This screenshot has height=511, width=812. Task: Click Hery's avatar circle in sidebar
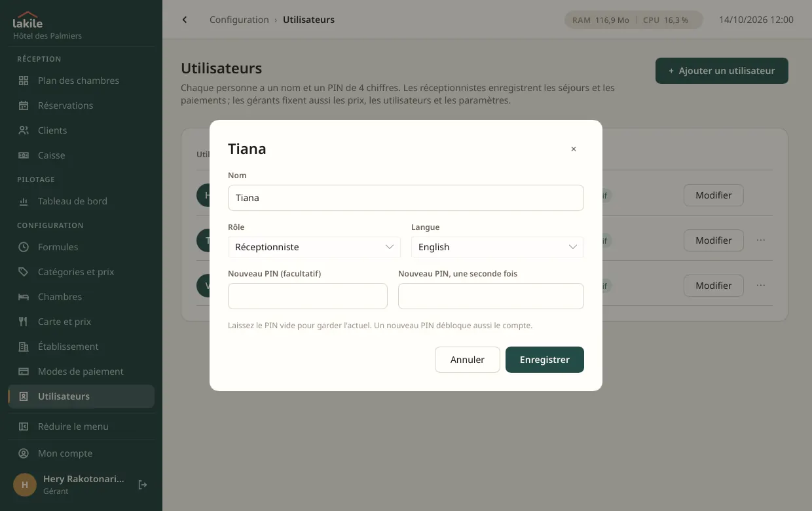[25, 485]
